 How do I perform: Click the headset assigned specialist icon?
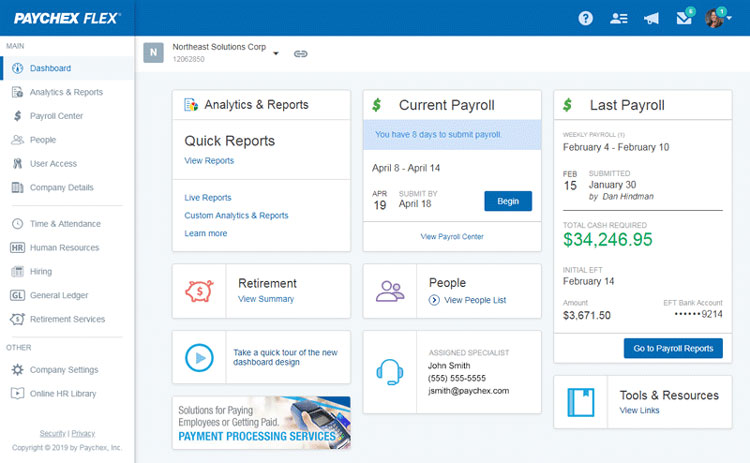pyautogui.click(x=389, y=371)
